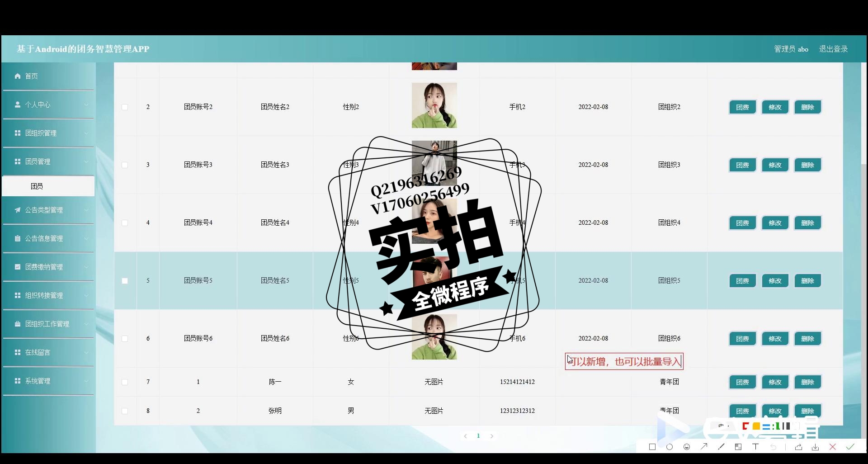Tick the checkbox for row 5

click(x=125, y=281)
